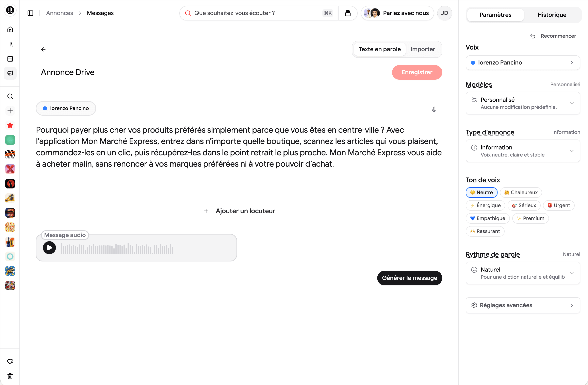
Task: Click the trash icon in sidebar
Action: [10, 376]
